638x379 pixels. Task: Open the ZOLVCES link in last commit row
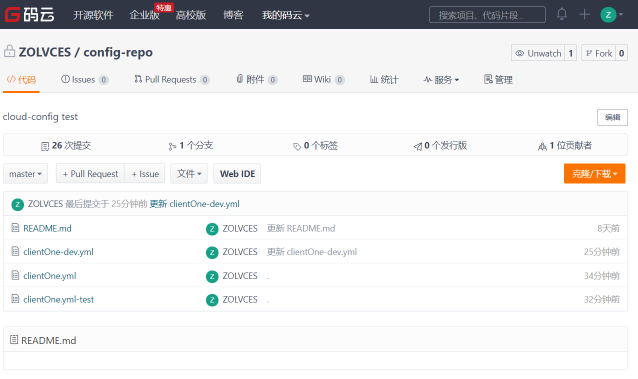[45, 204]
